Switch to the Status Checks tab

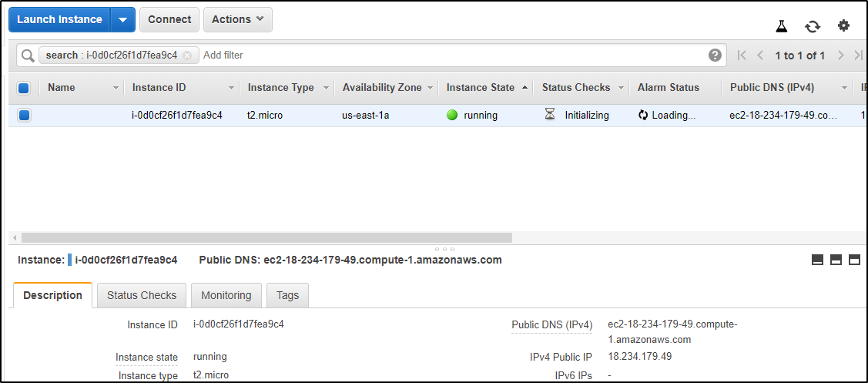[x=142, y=295]
